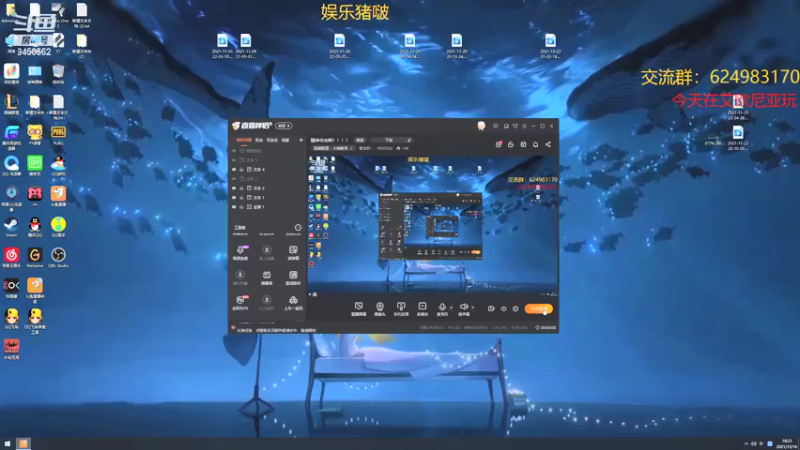The height and width of the screenshot is (450, 800).
Task: Toggle visibility of source 全屏 1
Action: pyautogui.click(x=234, y=207)
